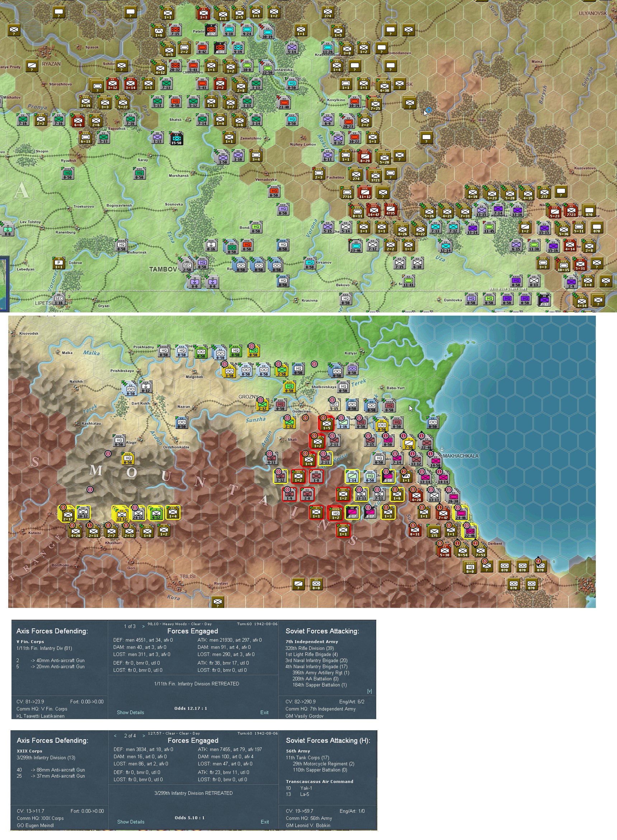Go to previous battle from '2 of 4'

click(x=116, y=736)
